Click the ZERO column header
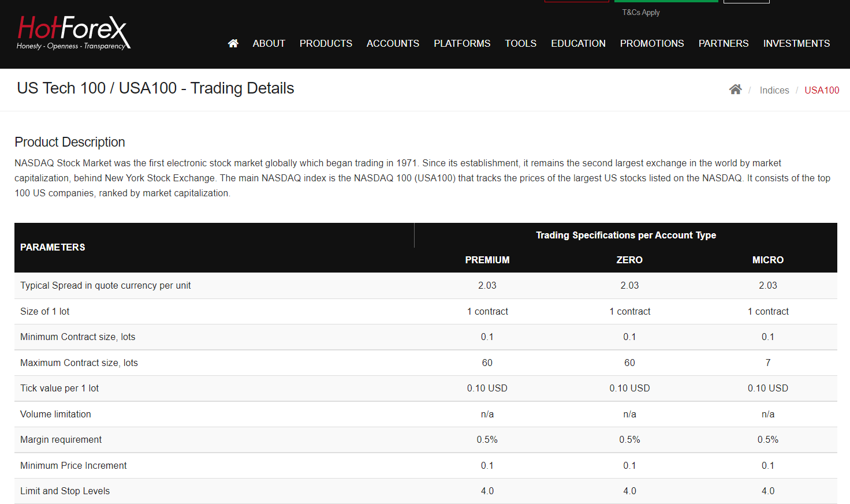The height and width of the screenshot is (504, 850). click(x=629, y=260)
